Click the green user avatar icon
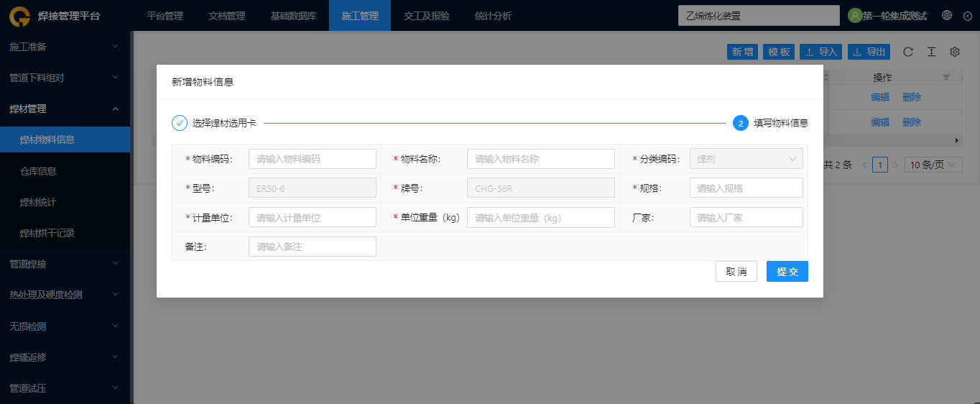This screenshot has height=404, width=980. pos(855,15)
